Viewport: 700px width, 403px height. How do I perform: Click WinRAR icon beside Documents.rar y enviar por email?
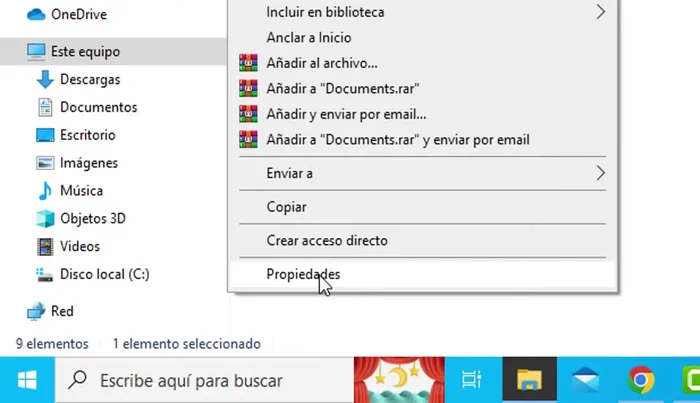tap(248, 140)
